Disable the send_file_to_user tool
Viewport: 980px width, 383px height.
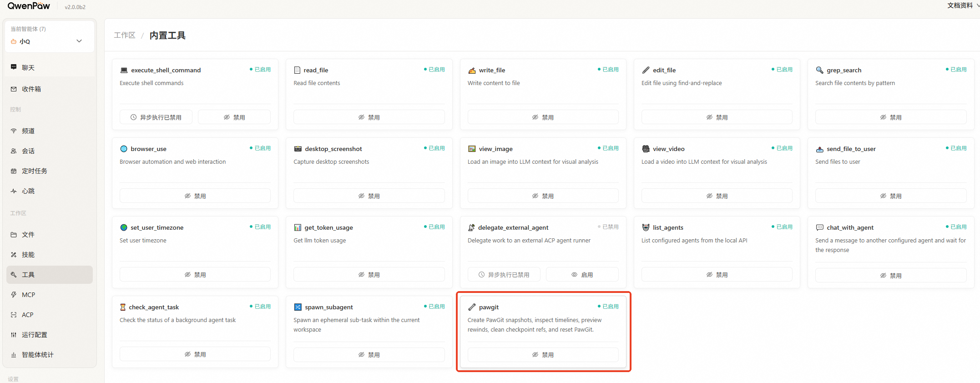(x=891, y=196)
